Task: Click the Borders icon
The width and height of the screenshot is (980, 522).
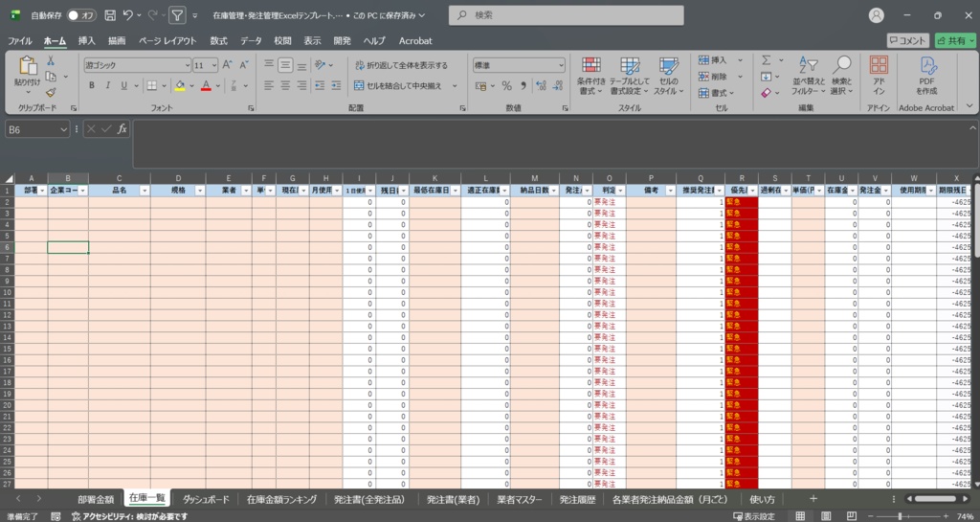Action: [152, 85]
